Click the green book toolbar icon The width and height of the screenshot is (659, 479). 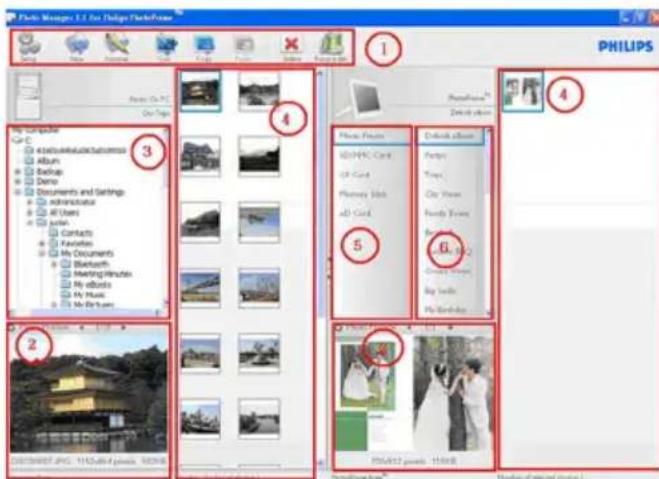[331, 46]
